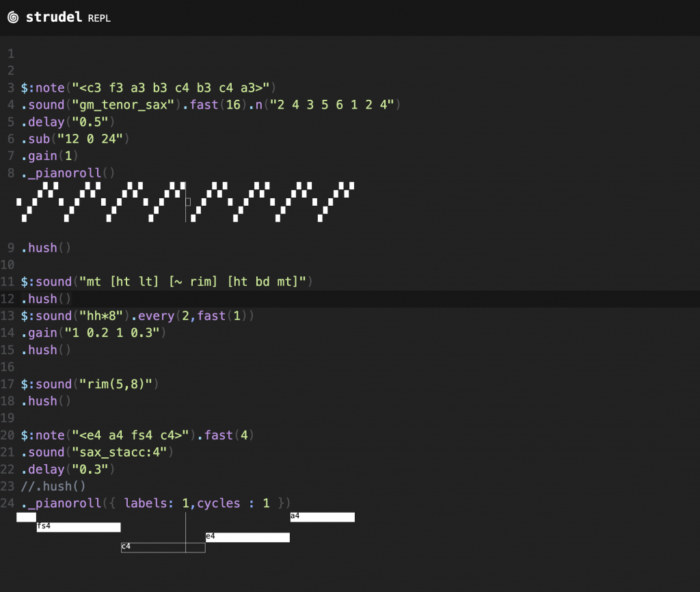
Task: Click the sub "12 0 24" string
Action: point(90,139)
